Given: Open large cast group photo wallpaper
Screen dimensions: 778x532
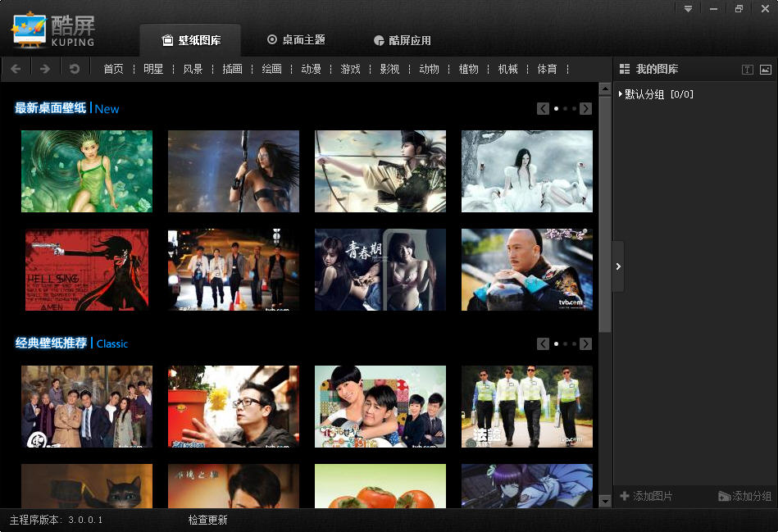Looking at the screenshot, I should pyautogui.click(x=87, y=407).
